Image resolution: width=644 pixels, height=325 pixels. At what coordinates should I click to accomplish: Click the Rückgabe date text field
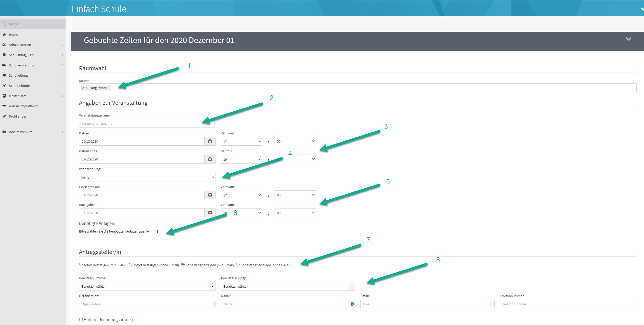coord(142,213)
